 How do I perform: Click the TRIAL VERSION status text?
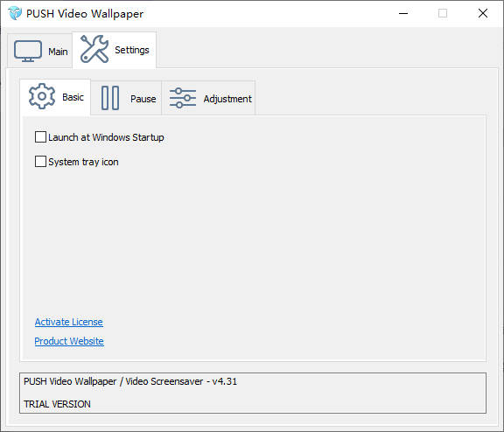(x=57, y=404)
